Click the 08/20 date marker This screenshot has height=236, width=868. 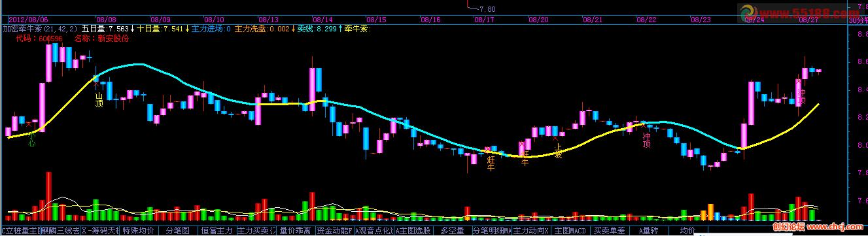(x=538, y=20)
